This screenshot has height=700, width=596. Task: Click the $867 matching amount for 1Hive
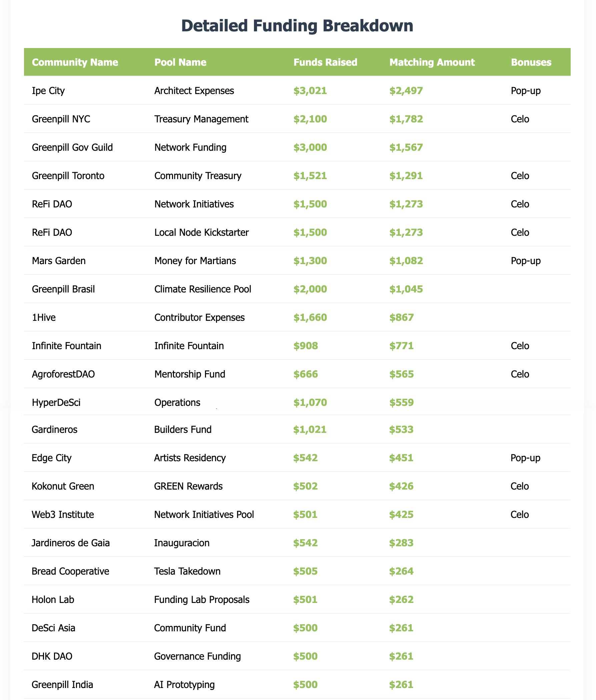click(401, 317)
